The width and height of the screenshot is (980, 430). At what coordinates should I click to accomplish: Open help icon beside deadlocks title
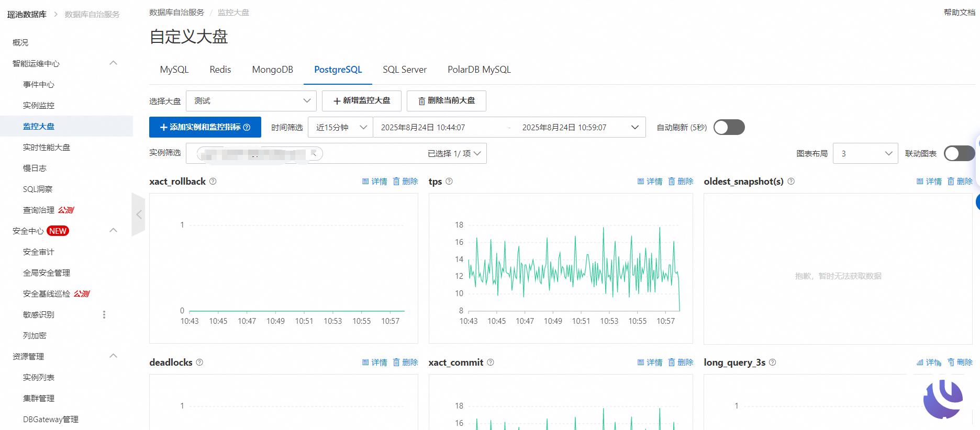[x=199, y=363]
